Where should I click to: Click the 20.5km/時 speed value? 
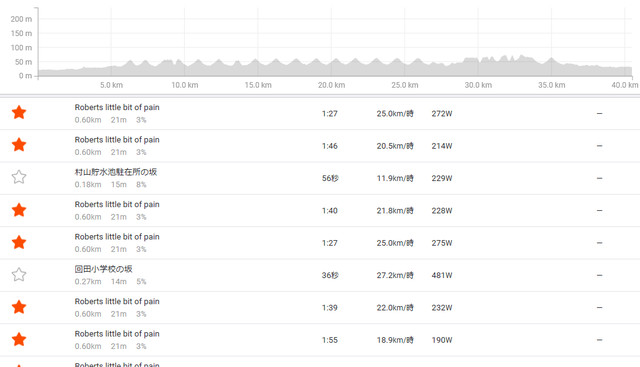click(x=395, y=146)
